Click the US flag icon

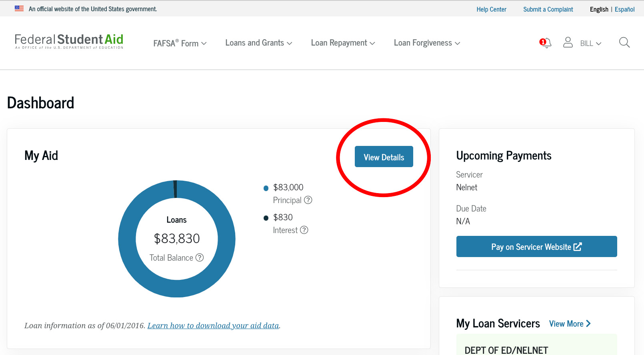(x=19, y=8)
